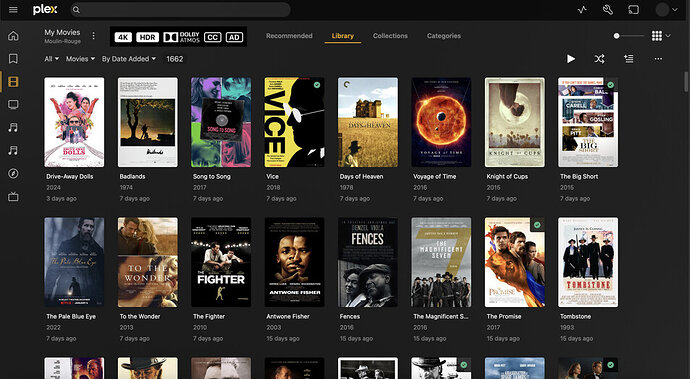Open Live TV icon in sidebar
Image resolution: width=690 pixels, height=379 pixels.
click(x=13, y=196)
